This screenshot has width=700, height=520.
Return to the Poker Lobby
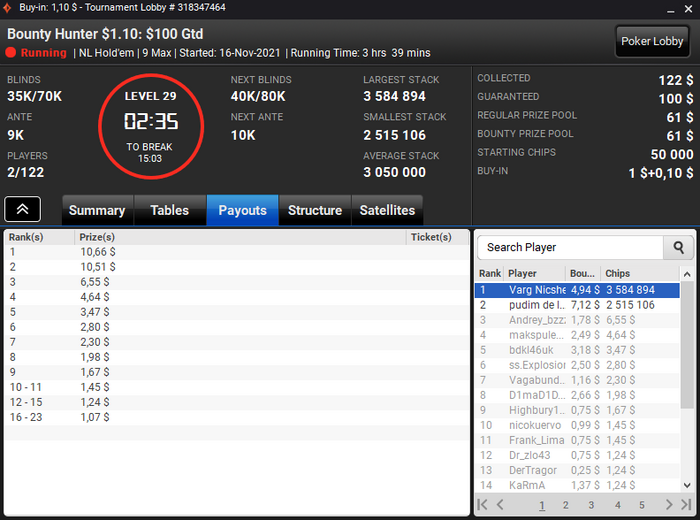[652, 42]
